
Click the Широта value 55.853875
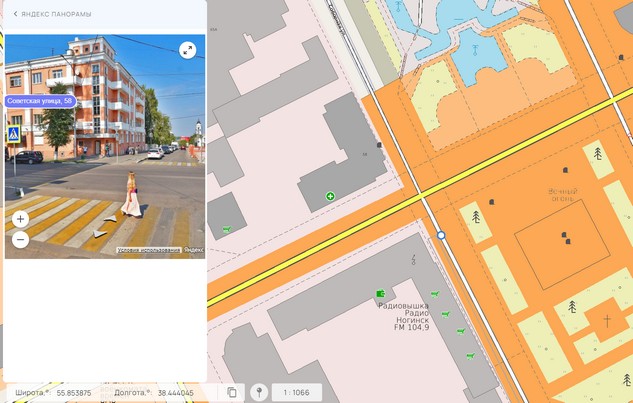coord(73,393)
